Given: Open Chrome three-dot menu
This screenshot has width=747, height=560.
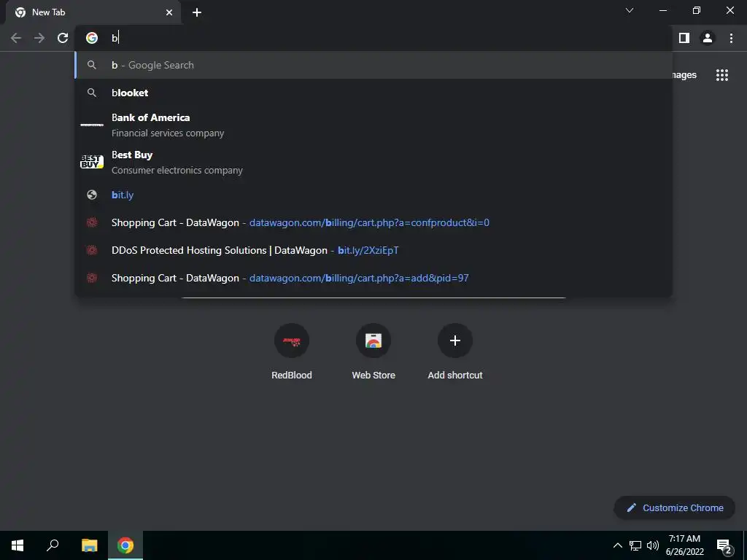Looking at the screenshot, I should [731, 38].
